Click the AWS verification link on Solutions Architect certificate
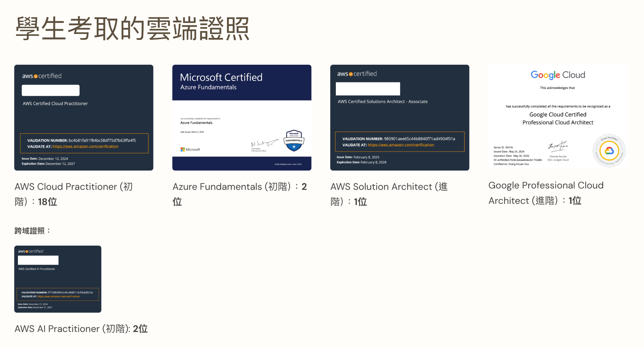 tap(401, 145)
